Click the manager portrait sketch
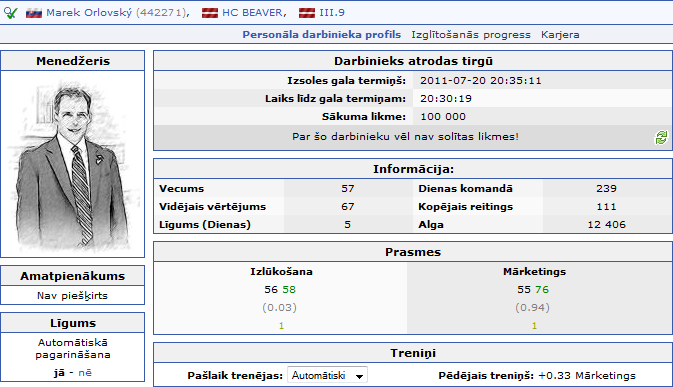 click(73, 164)
